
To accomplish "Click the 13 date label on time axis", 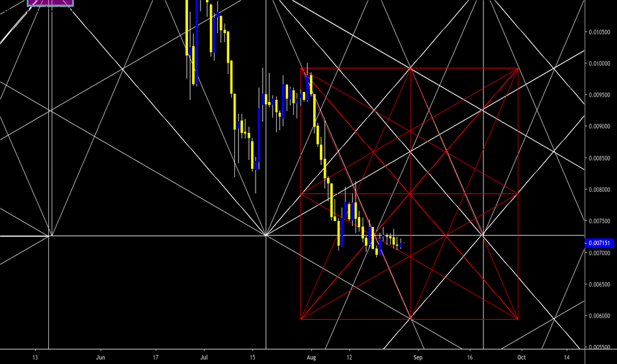I will pos(35,357).
